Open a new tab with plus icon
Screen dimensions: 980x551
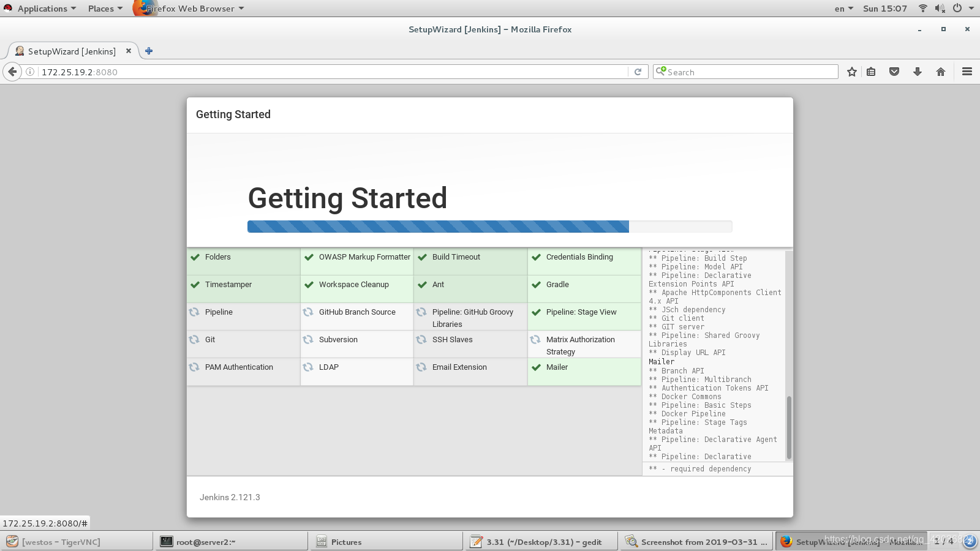149,51
